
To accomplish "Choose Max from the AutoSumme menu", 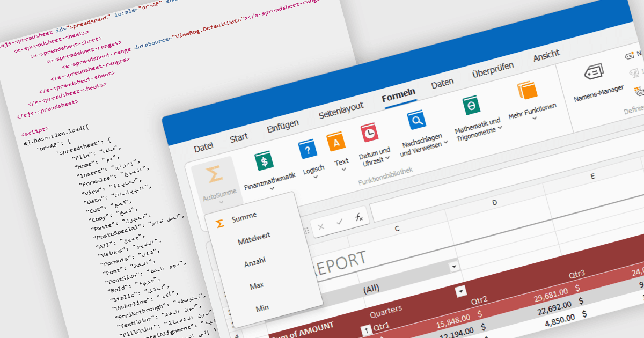I will (x=257, y=287).
